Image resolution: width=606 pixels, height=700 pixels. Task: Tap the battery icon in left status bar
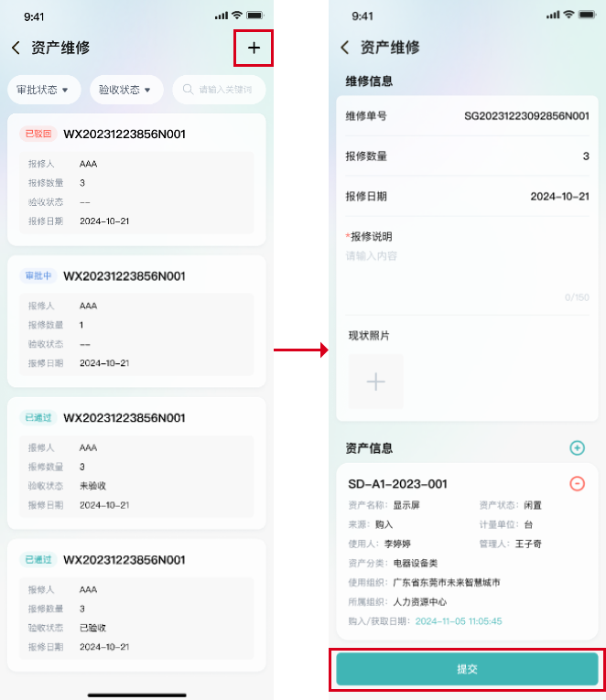tap(254, 16)
